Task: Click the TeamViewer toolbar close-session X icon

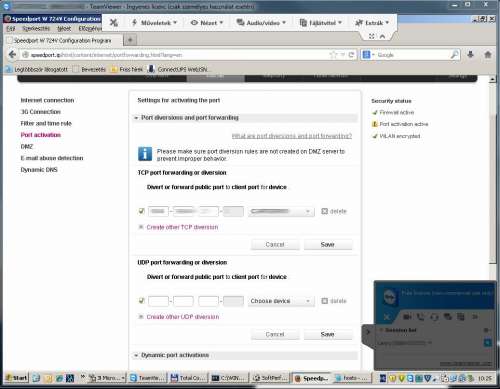Action: (114, 23)
